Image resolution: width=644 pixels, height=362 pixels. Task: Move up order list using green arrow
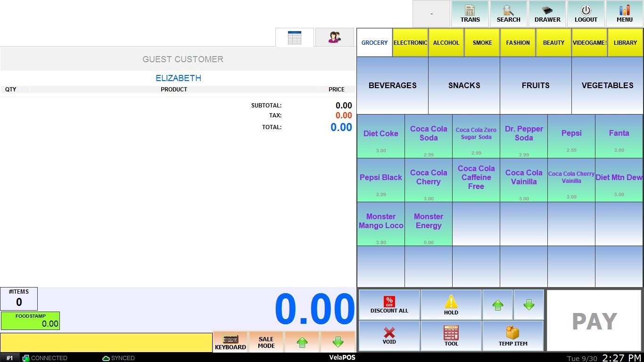(x=302, y=342)
